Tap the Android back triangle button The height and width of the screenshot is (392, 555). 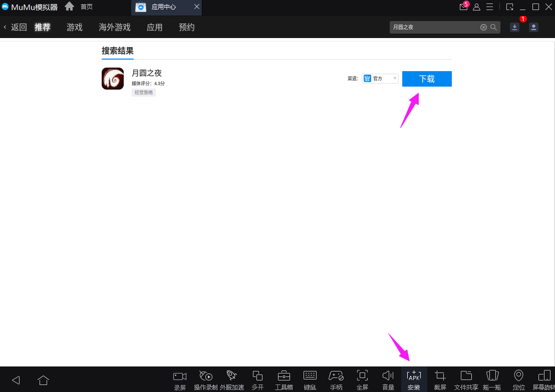(16, 380)
